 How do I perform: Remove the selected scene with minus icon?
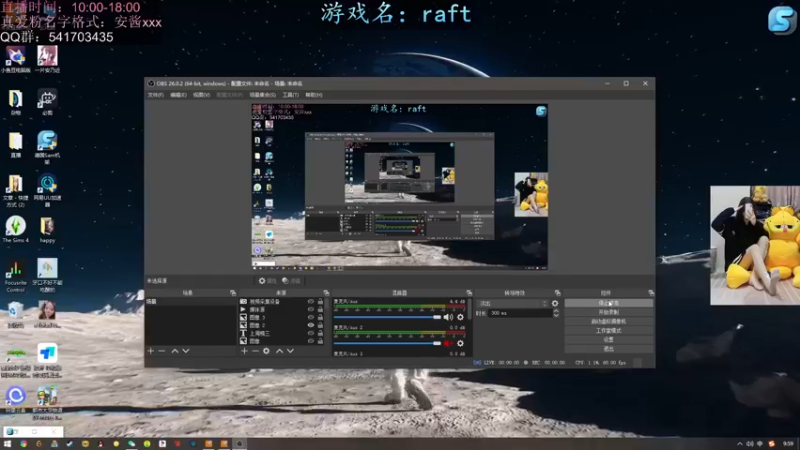162,351
